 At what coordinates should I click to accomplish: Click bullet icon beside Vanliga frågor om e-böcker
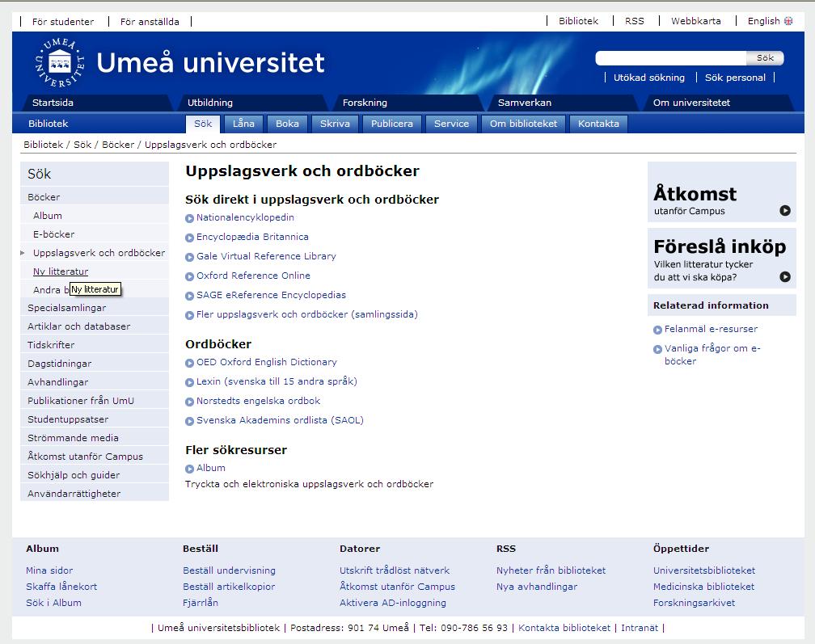[657, 349]
